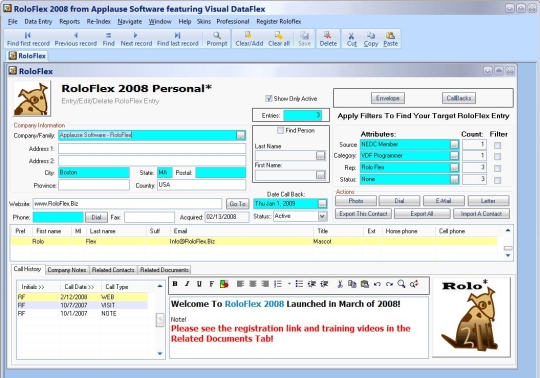The width and height of the screenshot is (540, 378).
Task: Open the font dialog (F icon)
Action: point(211,284)
